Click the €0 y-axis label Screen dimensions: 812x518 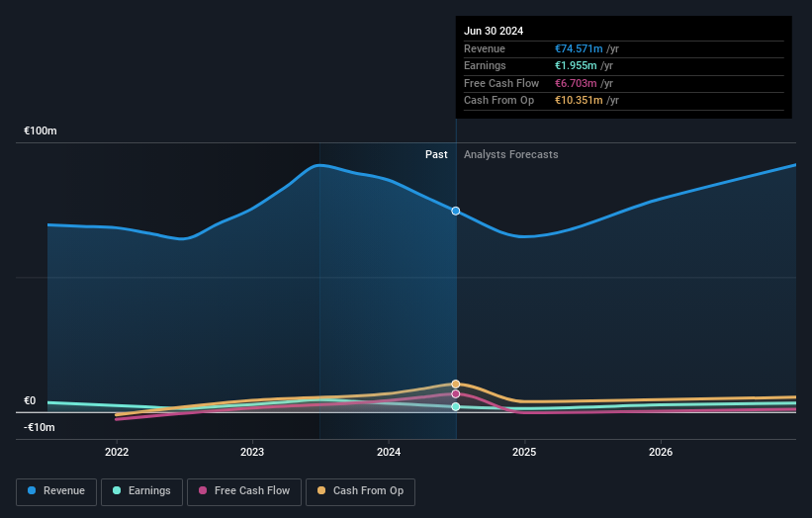pyautogui.click(x=30, y=401)
